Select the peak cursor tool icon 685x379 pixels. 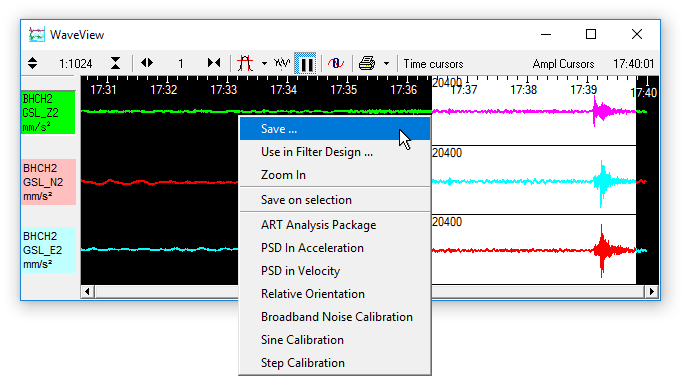tap(245, 63)
